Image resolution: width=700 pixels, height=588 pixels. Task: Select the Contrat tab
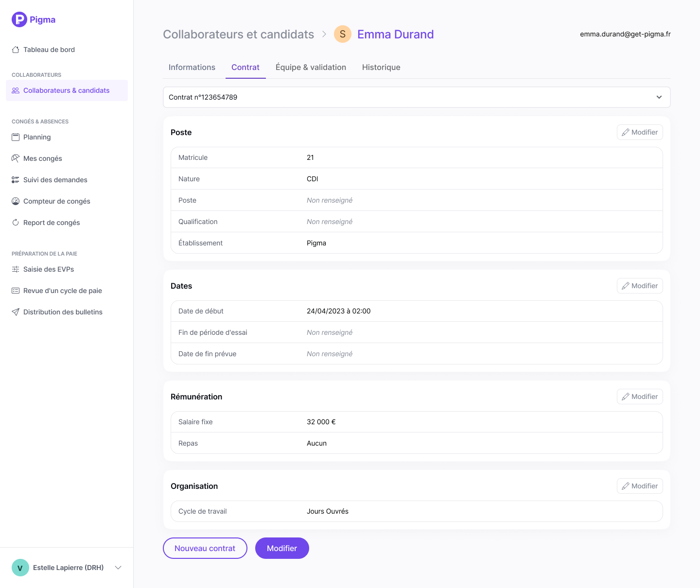coord(245,68)
